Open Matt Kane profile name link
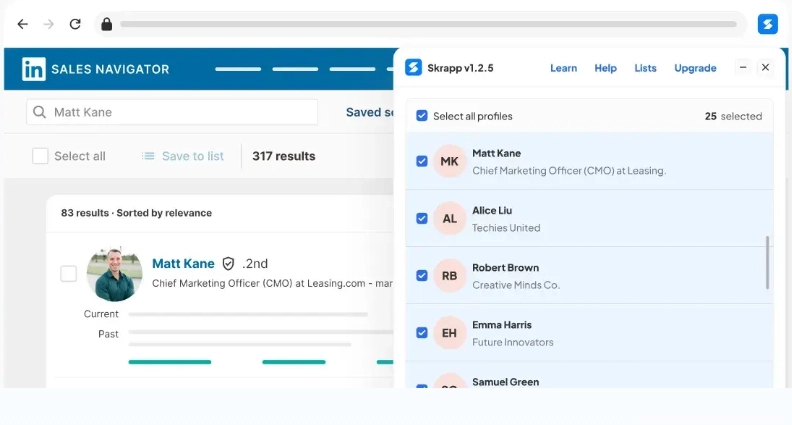This screenshot has width=792, height=425. pyautogui.click(x=183, y=263)
